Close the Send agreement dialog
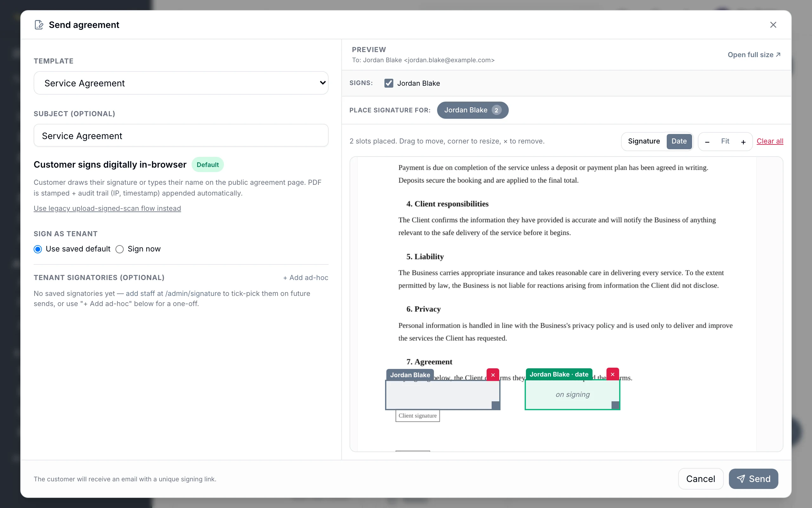 coord(773,25)
